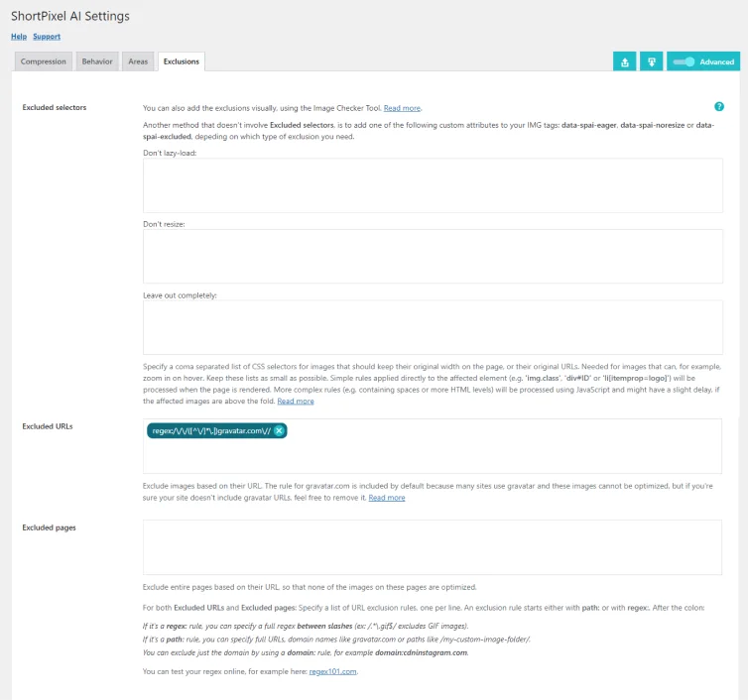Follow Read more link about Image Checker Tool
Screen dimensions: 748x700
click(402, 108)
